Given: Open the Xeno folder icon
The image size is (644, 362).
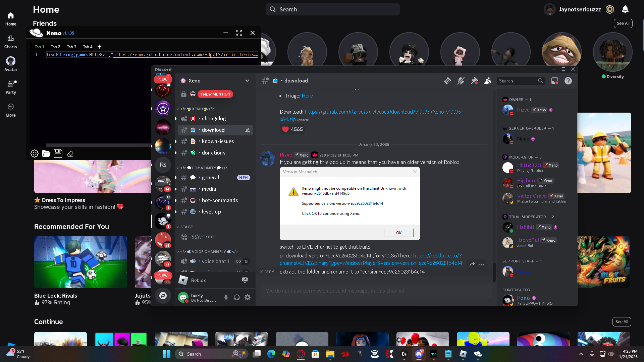Looking at the screenshot, I should point(46,154).
